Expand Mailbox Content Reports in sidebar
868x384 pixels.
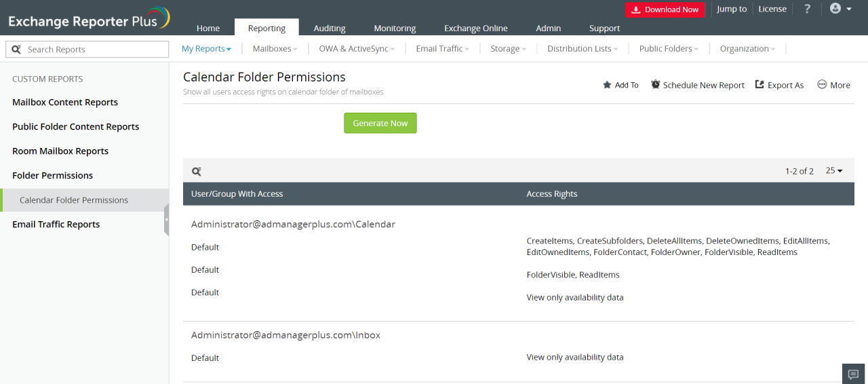(x=65, y=102)
